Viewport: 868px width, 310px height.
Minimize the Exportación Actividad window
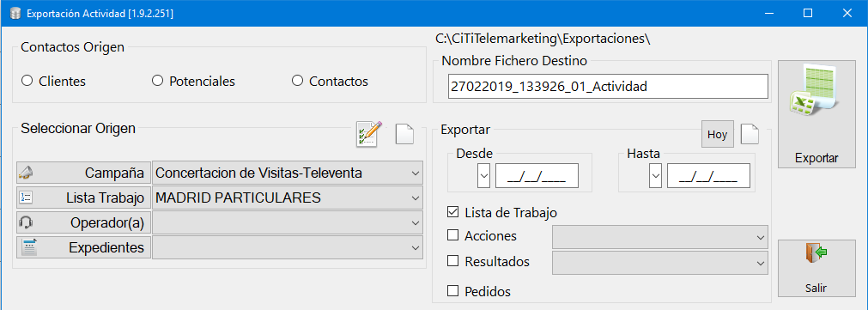pyautogui.click(x=768, y=13)
